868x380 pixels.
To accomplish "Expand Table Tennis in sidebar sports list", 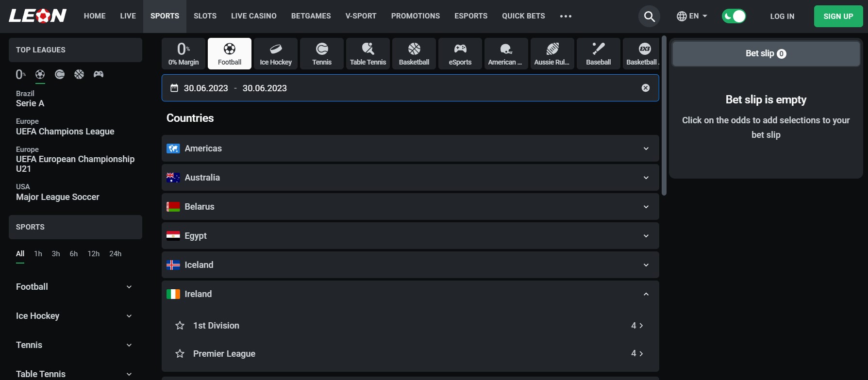I will (74, 374).
